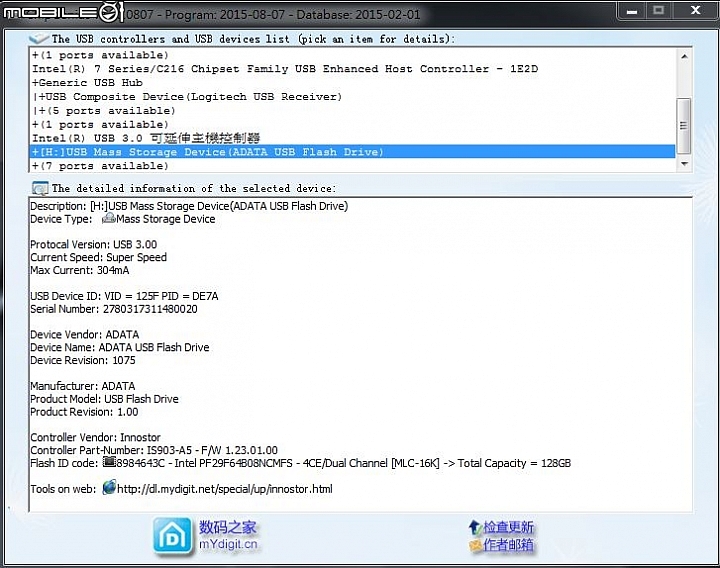Viewport: 720px width, 568px height.
Task: Click the globe icon beside Tools on web
Action: coord(109,487)
